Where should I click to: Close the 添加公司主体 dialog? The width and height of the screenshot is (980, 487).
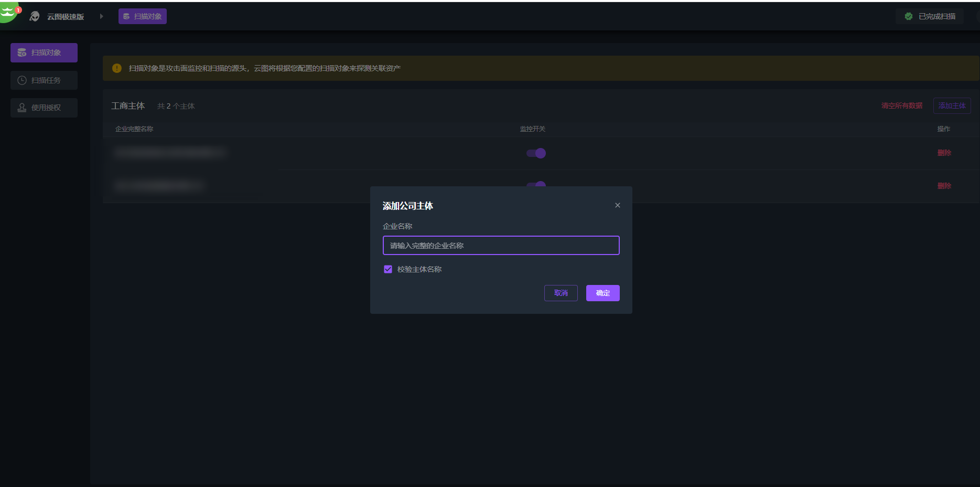617,205
